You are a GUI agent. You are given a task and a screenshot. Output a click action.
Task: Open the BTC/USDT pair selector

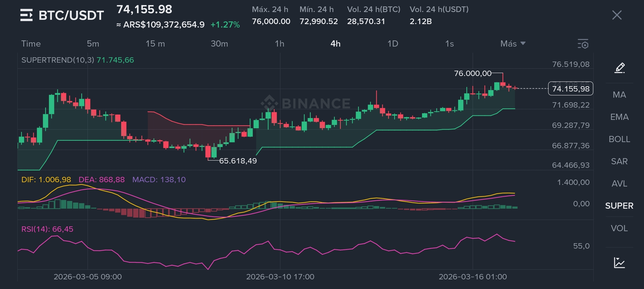[71, 15]
